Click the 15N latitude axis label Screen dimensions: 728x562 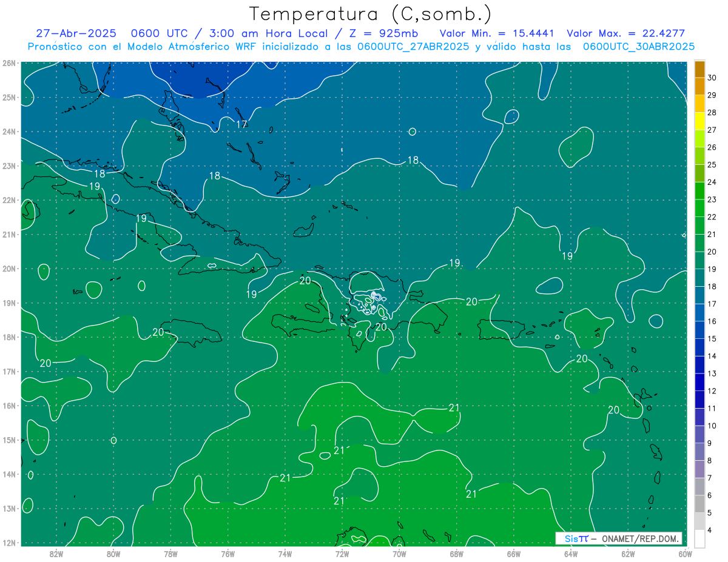[8, 440]
